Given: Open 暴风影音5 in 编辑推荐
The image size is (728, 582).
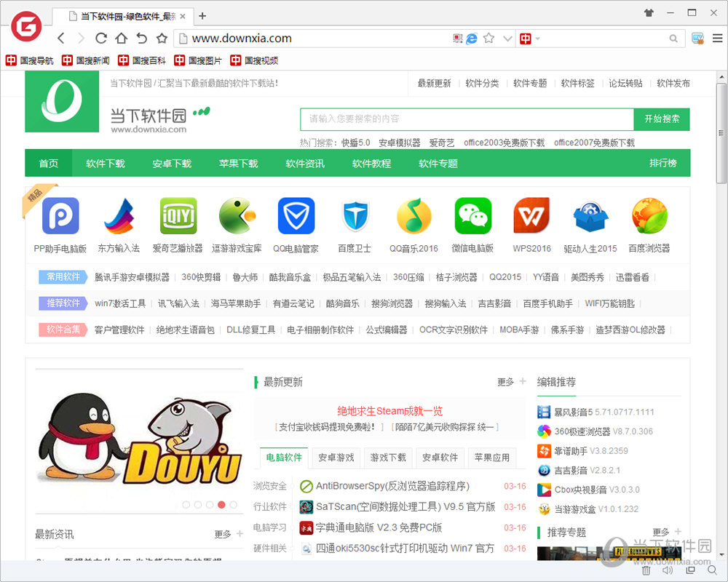Looking at the screenshot, I should tap(573, 412).
